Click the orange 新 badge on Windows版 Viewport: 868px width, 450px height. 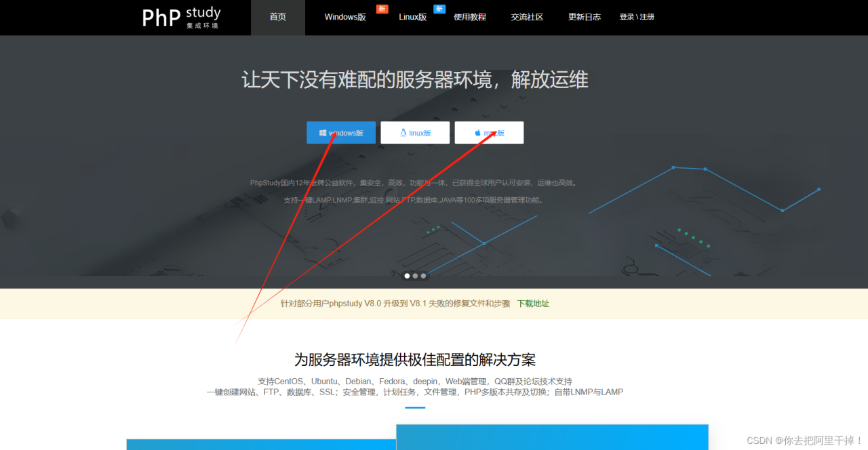click(382, 9)
